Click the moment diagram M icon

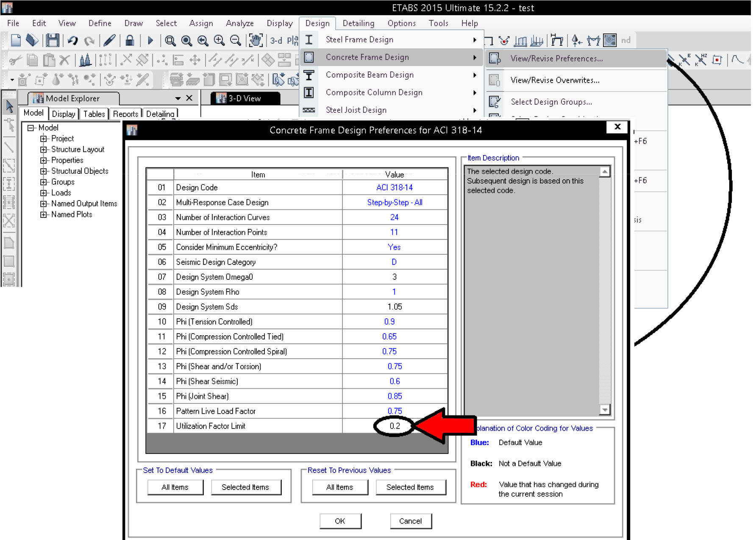(593, 40)
